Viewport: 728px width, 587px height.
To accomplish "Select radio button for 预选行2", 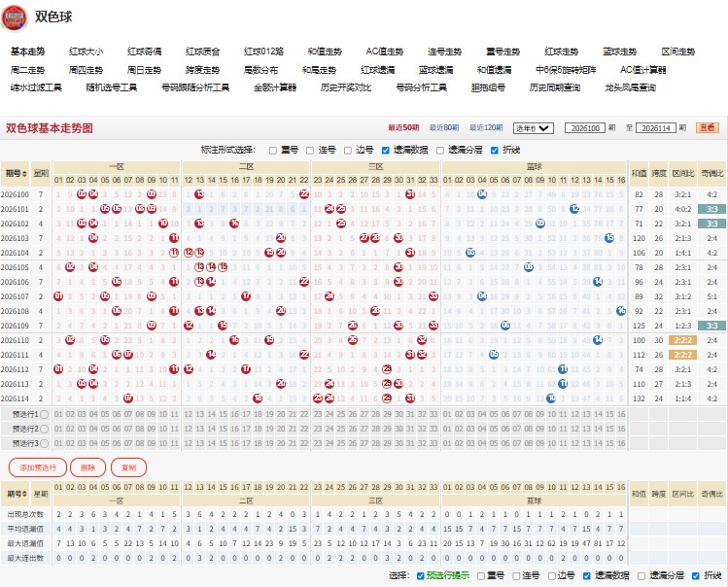I will point(44,429).
